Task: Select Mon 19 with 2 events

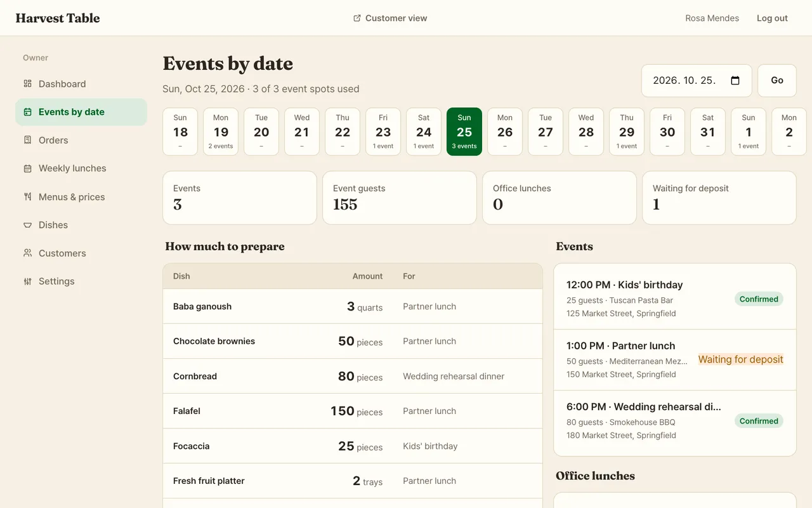Action: pos(221,131)
